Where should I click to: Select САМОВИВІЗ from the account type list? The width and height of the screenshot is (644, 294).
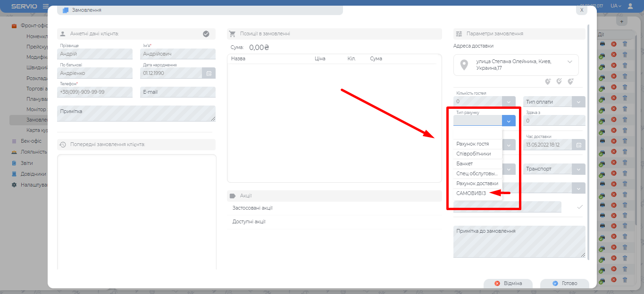tap(471, 193)
